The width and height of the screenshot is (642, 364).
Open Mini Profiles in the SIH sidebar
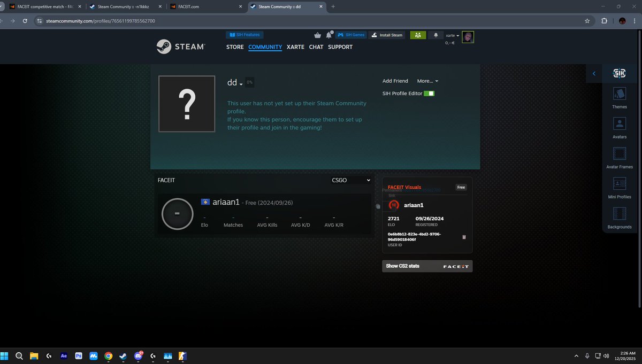click(x=620, y=188)
